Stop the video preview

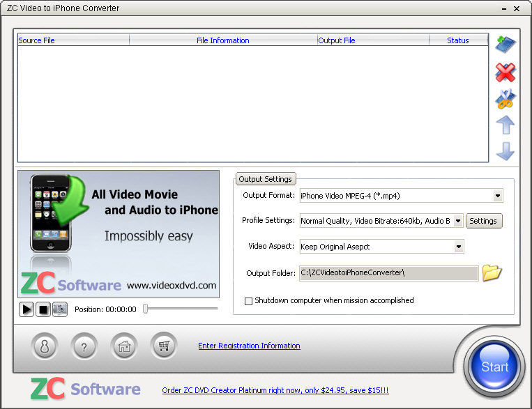point(43,309)
